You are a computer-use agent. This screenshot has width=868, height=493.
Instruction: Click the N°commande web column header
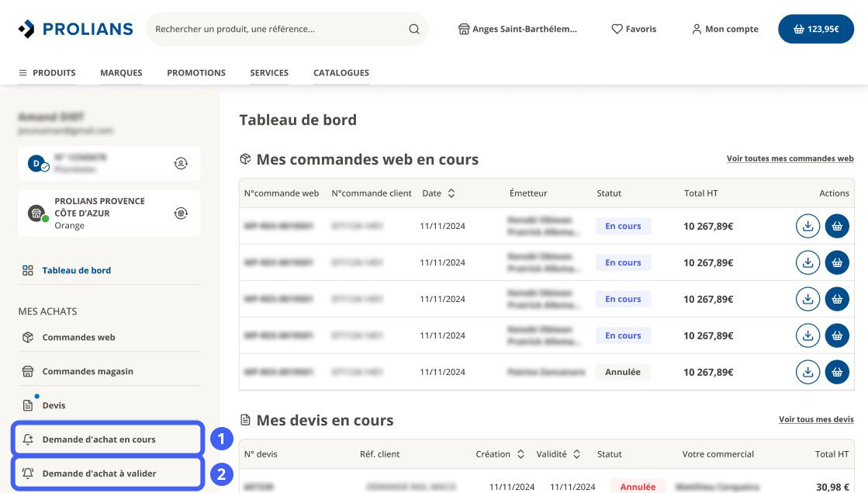pos(282,193)
